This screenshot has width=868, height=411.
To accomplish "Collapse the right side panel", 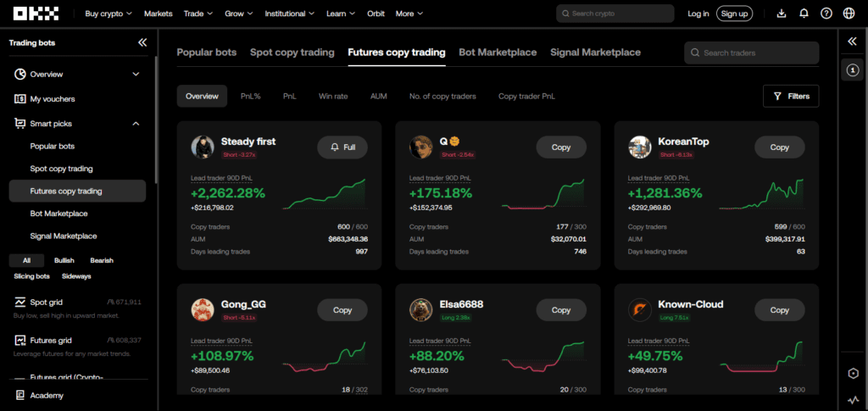I will 853,42.
